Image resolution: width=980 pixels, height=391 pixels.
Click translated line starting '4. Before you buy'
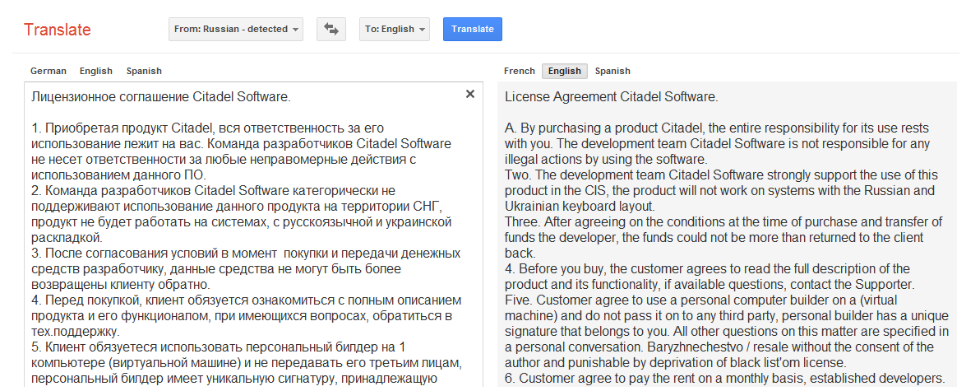pos(708,269)
